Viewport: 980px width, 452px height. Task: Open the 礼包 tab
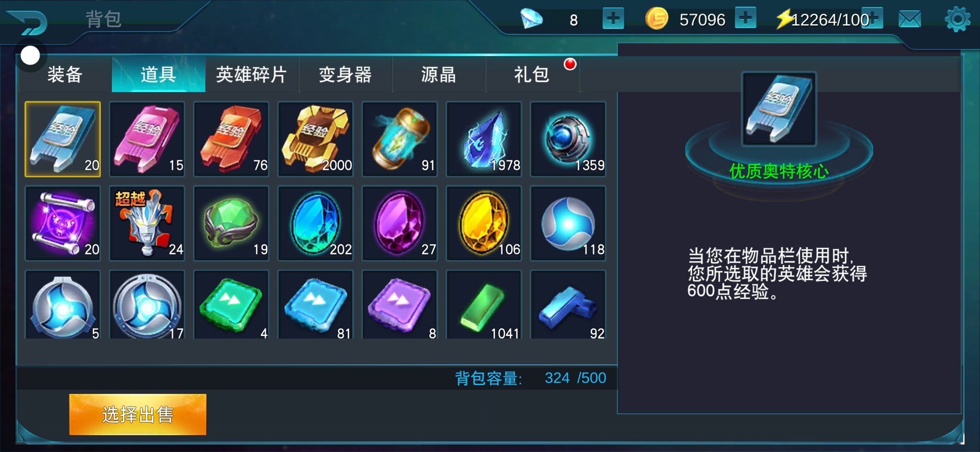click(x=532, y=74)
